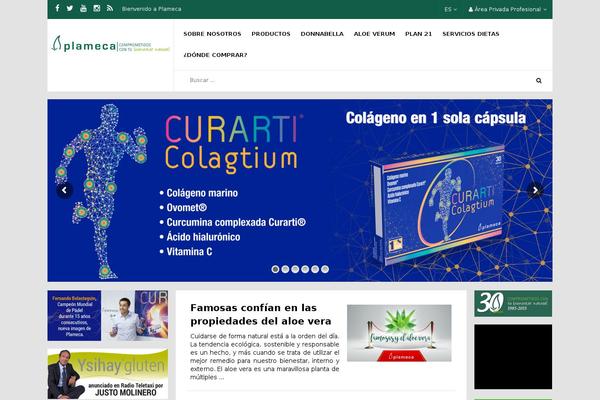Viewport: 600px width, 400px height.
Task: Click the search magnifier icon
Action: 539,80
